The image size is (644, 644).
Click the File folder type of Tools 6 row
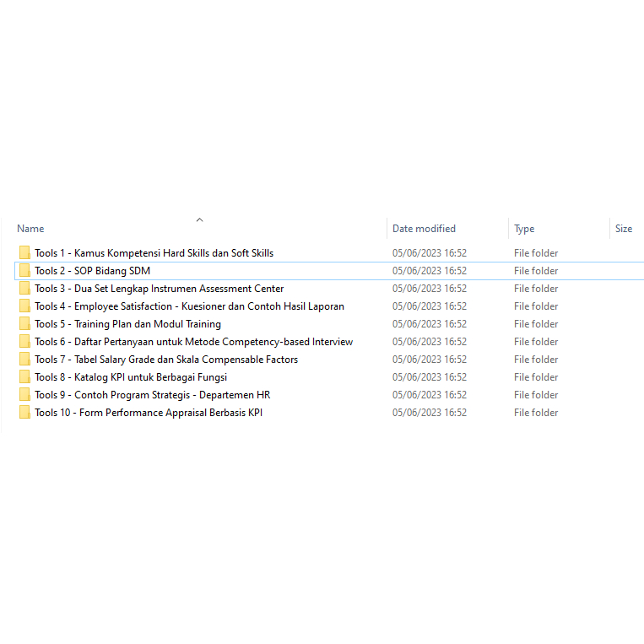point(536,341)
